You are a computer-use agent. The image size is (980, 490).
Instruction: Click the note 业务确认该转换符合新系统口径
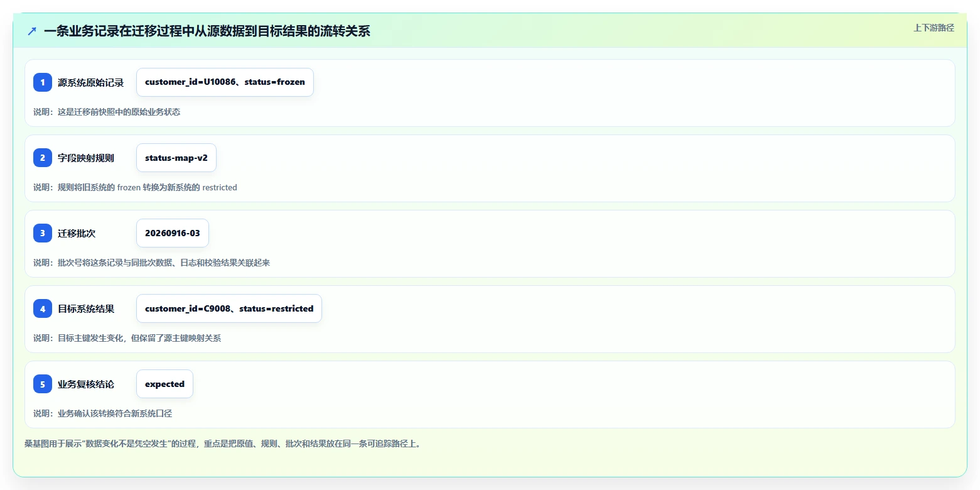point(102,413)
